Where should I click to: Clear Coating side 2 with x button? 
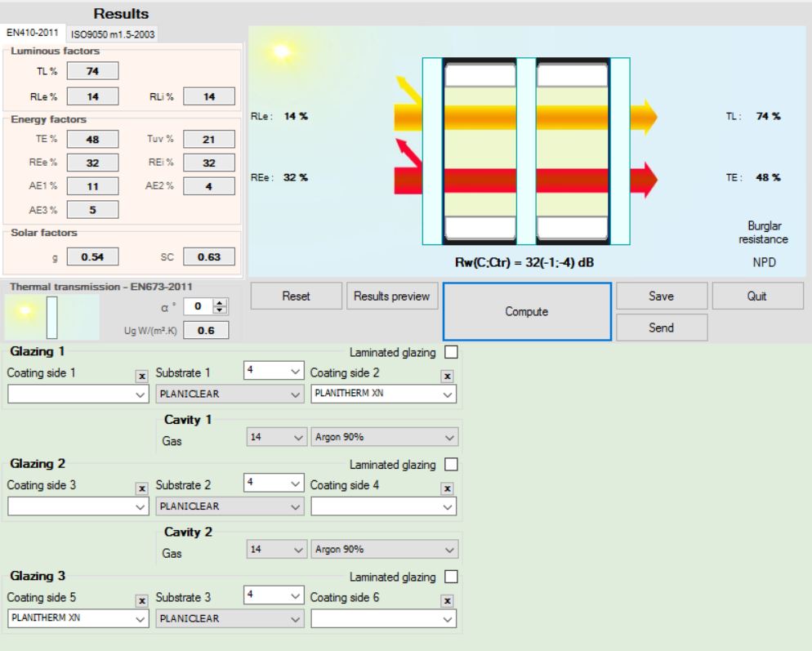pos(447,377)
